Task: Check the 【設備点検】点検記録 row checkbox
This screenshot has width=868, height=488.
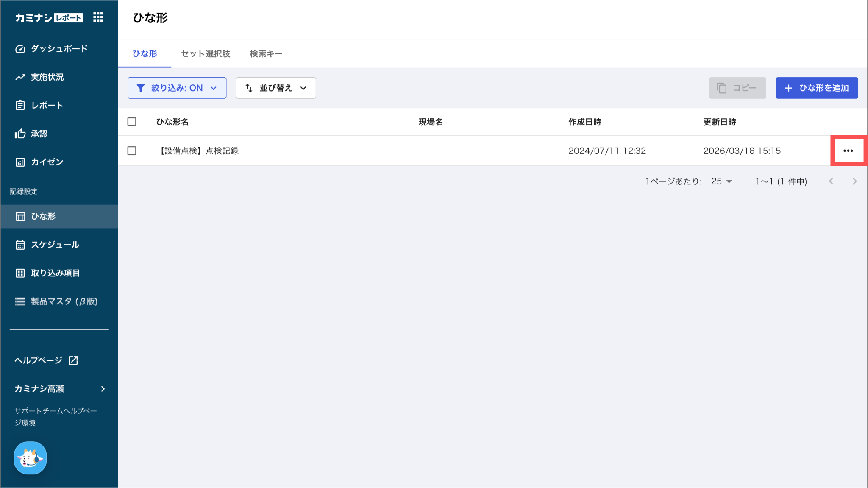Action: [132, 151]
